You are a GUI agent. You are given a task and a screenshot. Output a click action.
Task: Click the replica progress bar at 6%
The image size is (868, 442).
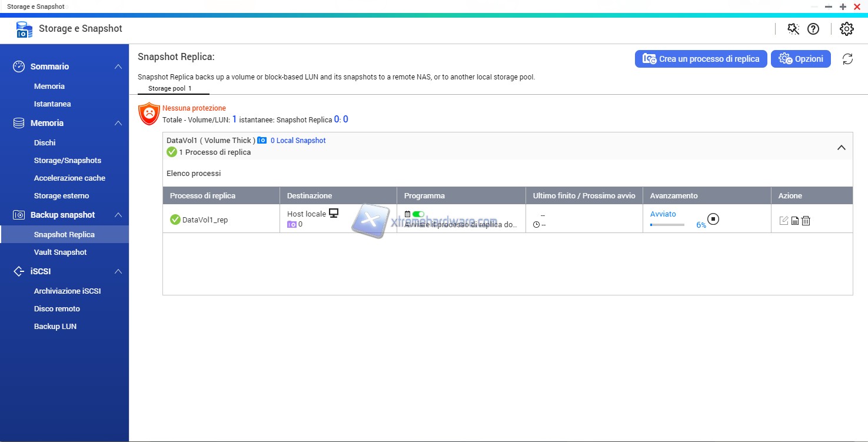[667, 225]
